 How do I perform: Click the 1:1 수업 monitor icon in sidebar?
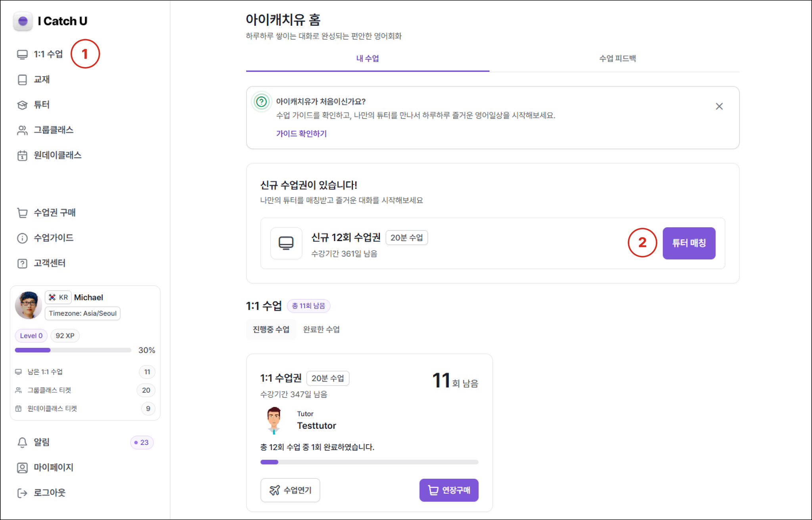[22, 54]
